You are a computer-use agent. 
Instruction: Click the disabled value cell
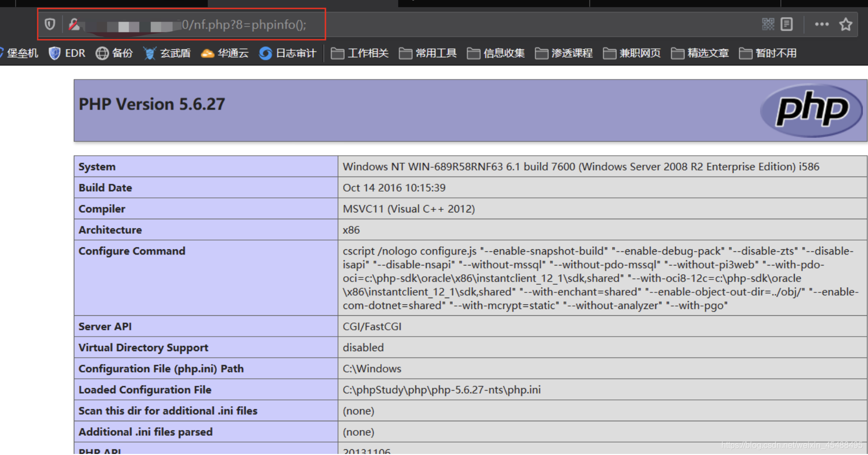[363, 347]
